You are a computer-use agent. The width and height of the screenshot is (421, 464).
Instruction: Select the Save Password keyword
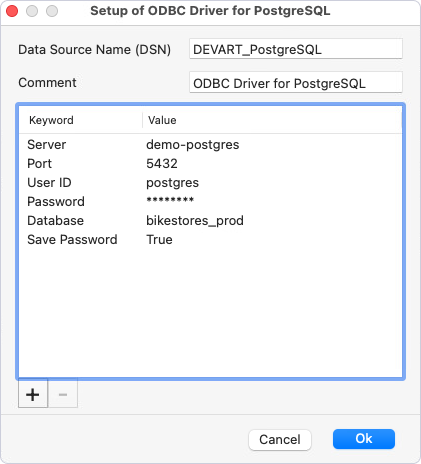pos(72,240)
